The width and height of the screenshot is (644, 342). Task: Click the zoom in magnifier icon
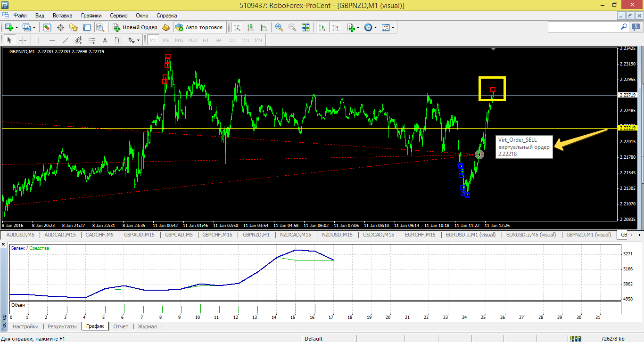coord(279,27)
